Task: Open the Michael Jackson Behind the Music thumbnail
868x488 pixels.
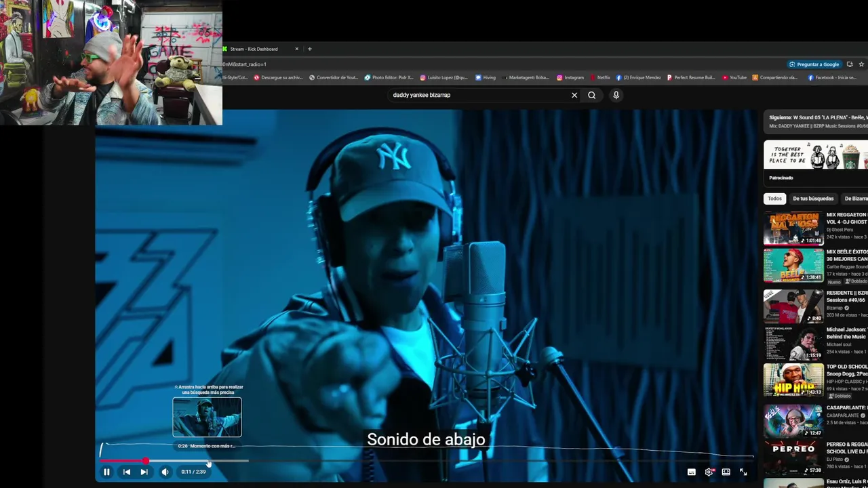Action: pyautogui.click(x=793, y=343)
